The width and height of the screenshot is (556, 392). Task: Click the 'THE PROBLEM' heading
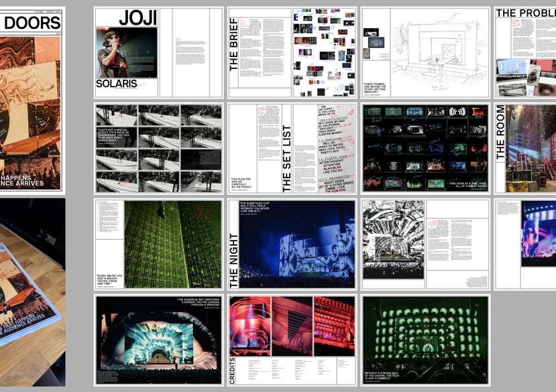click(x=526, y=13)
